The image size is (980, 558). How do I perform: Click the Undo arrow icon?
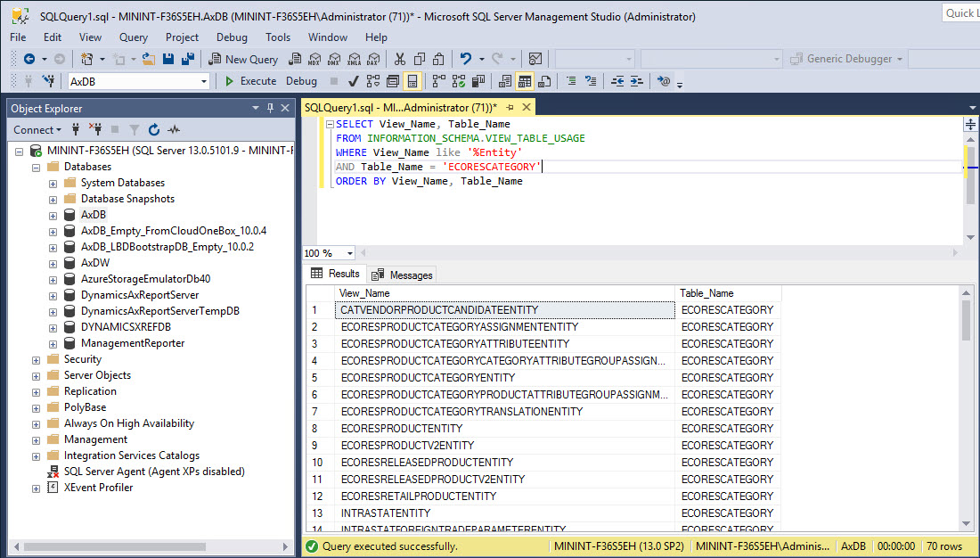click(466, 60)
